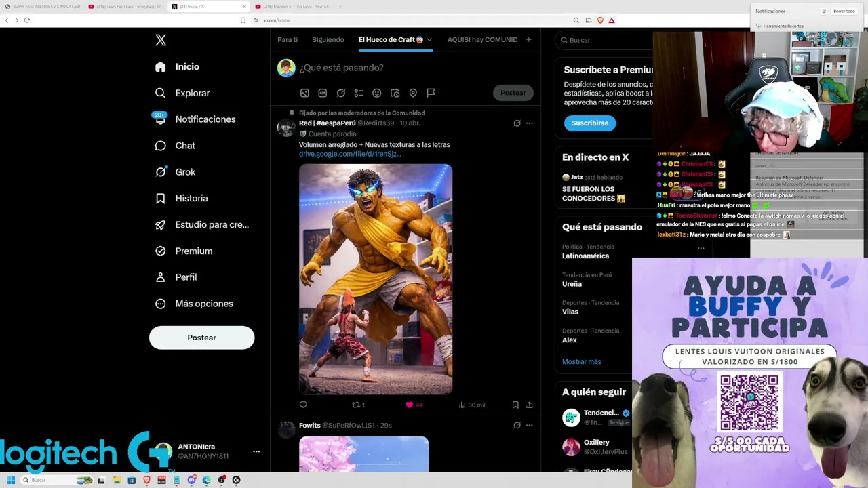Open the account menu dots beside ANTONIcra
This screenshot has width=868, height=488.
(x=256, y=451)
